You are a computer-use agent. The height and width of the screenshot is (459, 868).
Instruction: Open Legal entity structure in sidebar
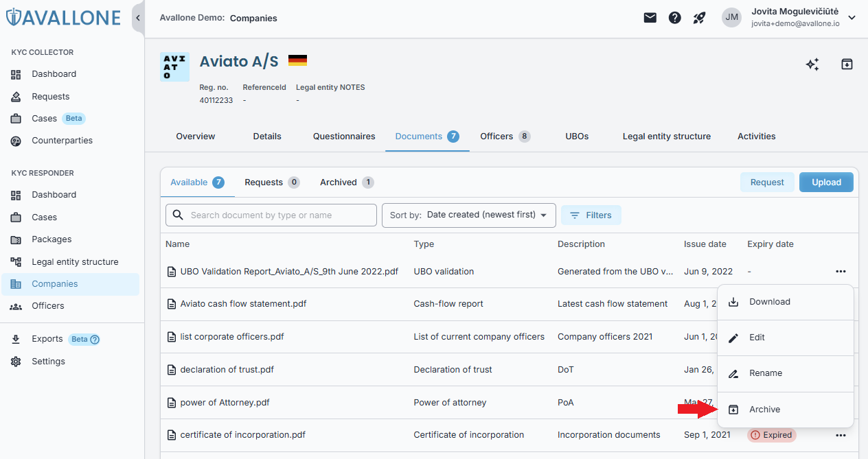pyautogui.click(x=75, y=262)
